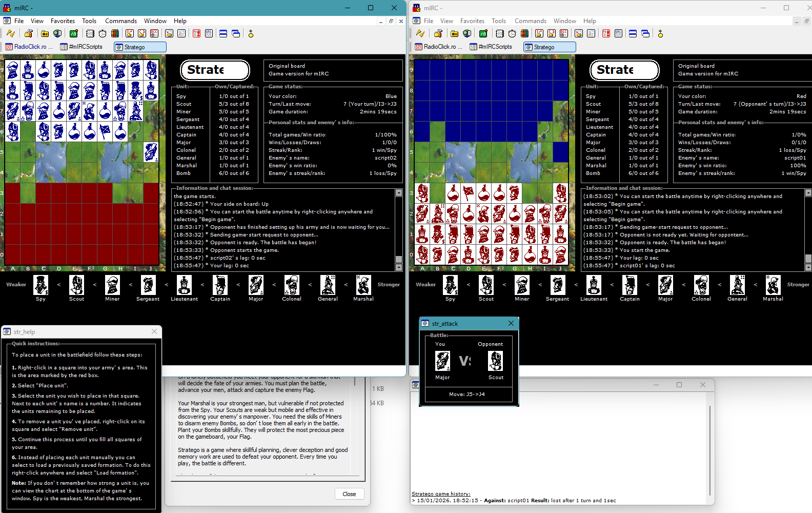Click the Miner rank icon in left window

pos(112,285)
